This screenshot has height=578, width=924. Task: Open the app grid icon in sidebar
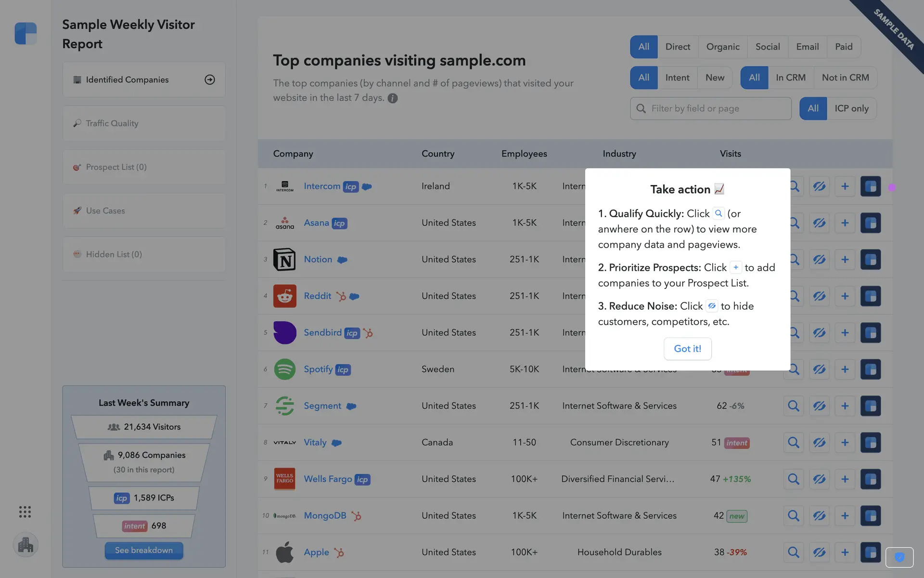(25, 512)
